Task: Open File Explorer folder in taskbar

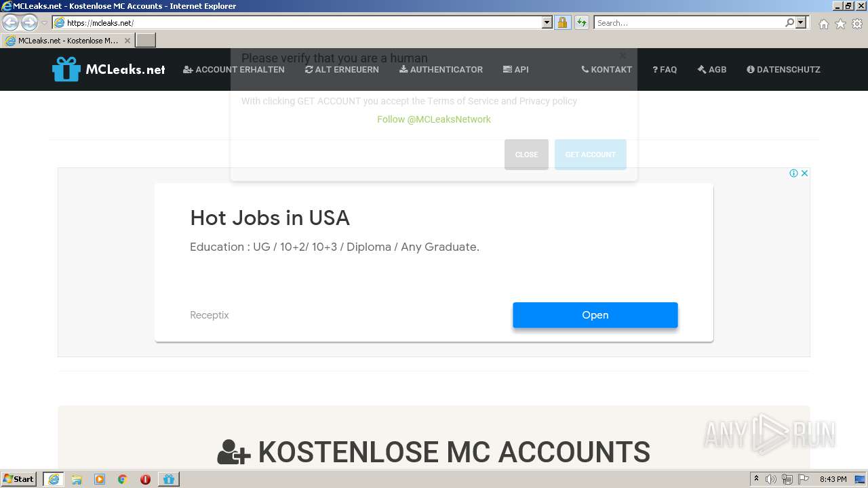Action: click(77, 479)
